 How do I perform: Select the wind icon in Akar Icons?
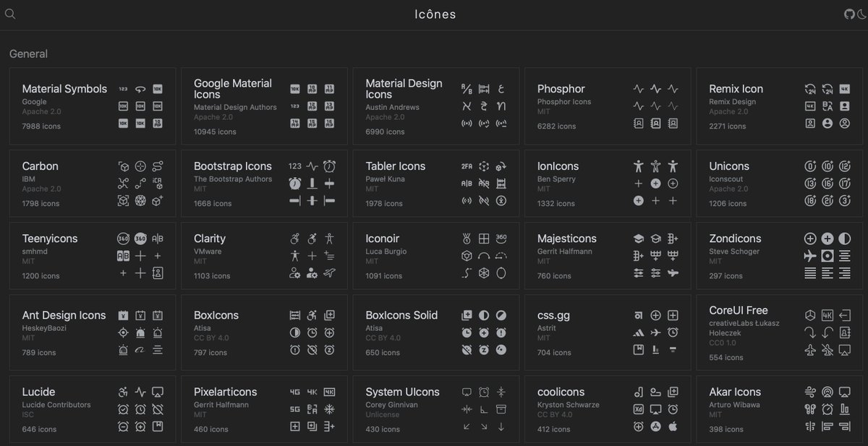810,392
